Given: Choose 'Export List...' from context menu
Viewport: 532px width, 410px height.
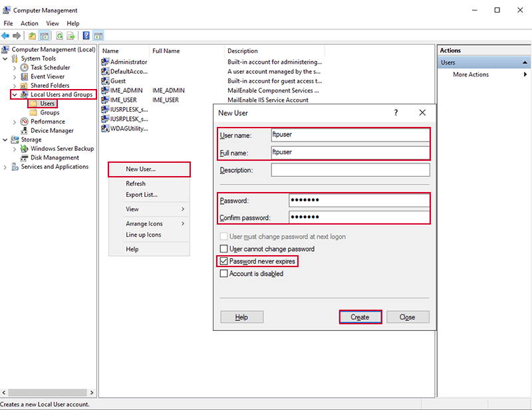Looking at the screenshot, I should tap(149, 195).
